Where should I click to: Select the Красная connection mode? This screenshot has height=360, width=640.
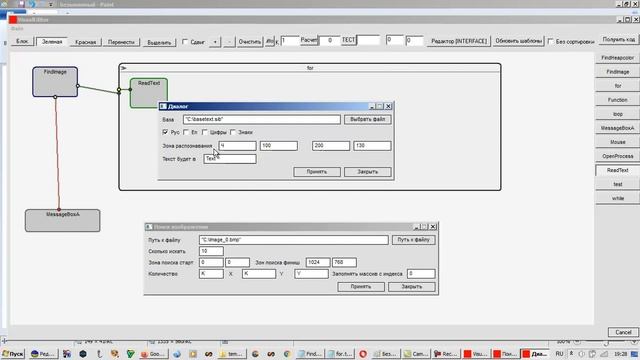[x=85, y=42]
